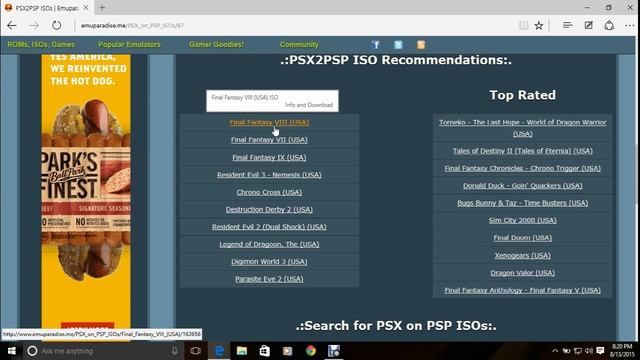Open Digimon World 3 (USA) link
640x360 pixels.
(x=269, y=262)
